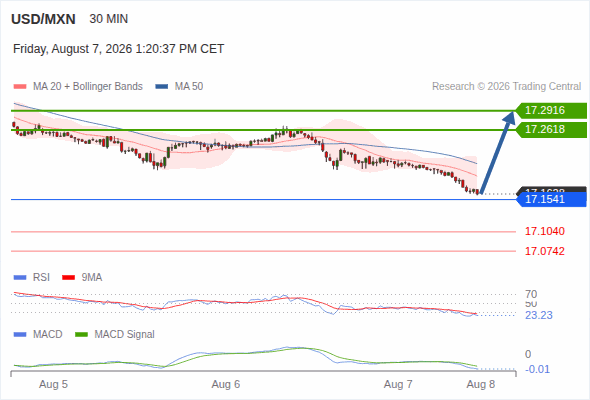Click the MA 20 + Bollinger Bands legend swatch
The image size is (590, 400).
coord(20,87)
